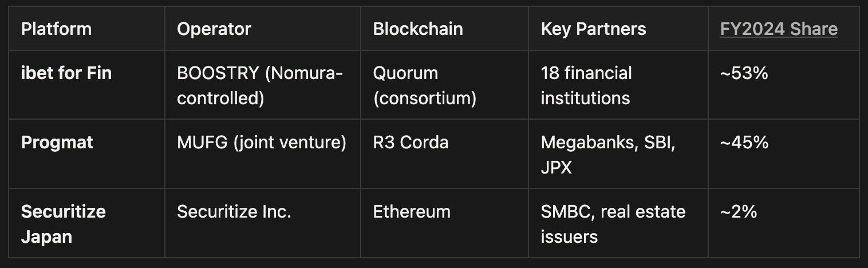Click the Platform column header

click(56, 29)
